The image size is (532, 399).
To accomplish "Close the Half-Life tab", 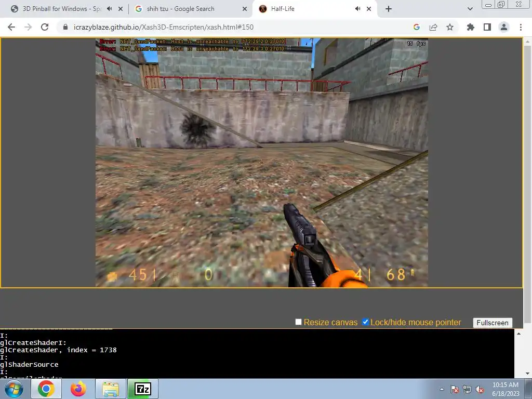I will click(369, 9).
